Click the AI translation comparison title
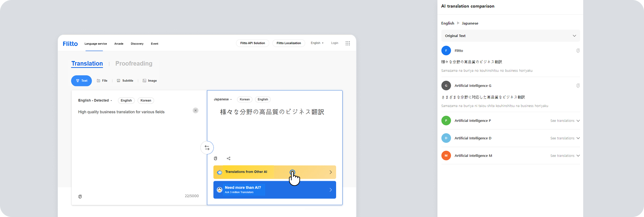 click(468, 6)
